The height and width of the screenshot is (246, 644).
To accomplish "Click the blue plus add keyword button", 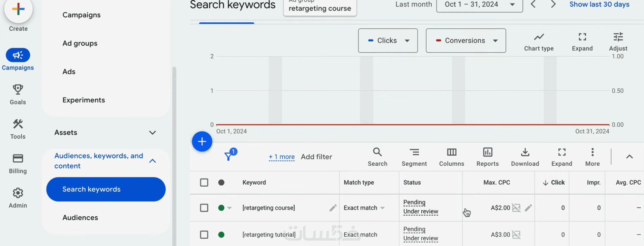I will point(202,141).
